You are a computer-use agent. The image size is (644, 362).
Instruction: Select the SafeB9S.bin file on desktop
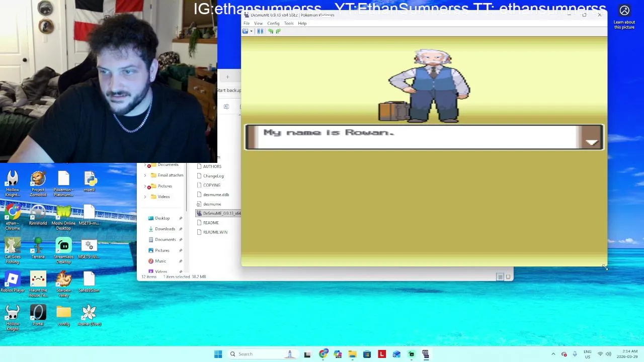[x=89, y=282]
